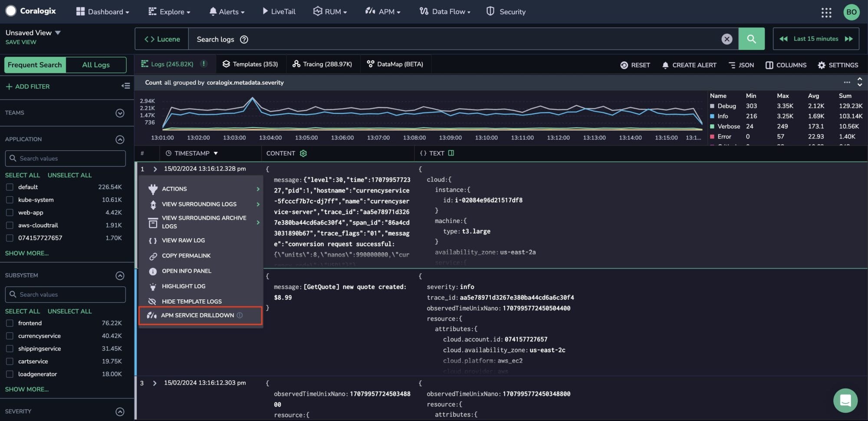Toggle the Info series legend swatch
The height and width of the screenshot is (421, 868).
(712, 116)
